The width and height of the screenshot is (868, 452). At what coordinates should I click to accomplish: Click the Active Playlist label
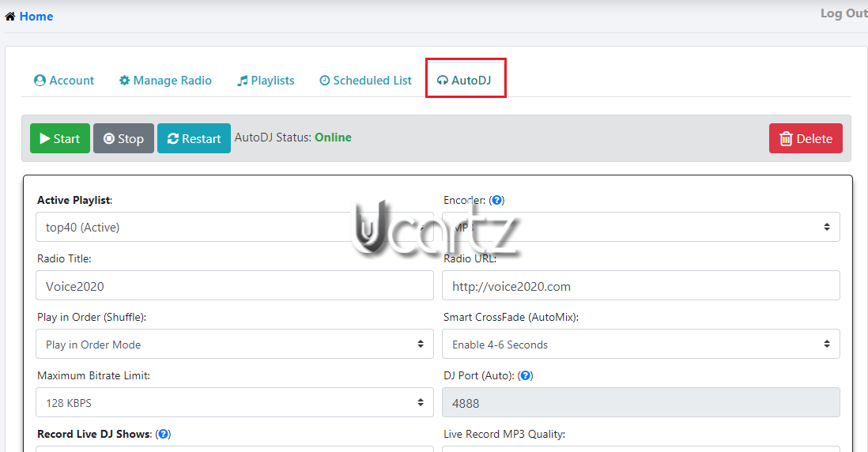75,200
